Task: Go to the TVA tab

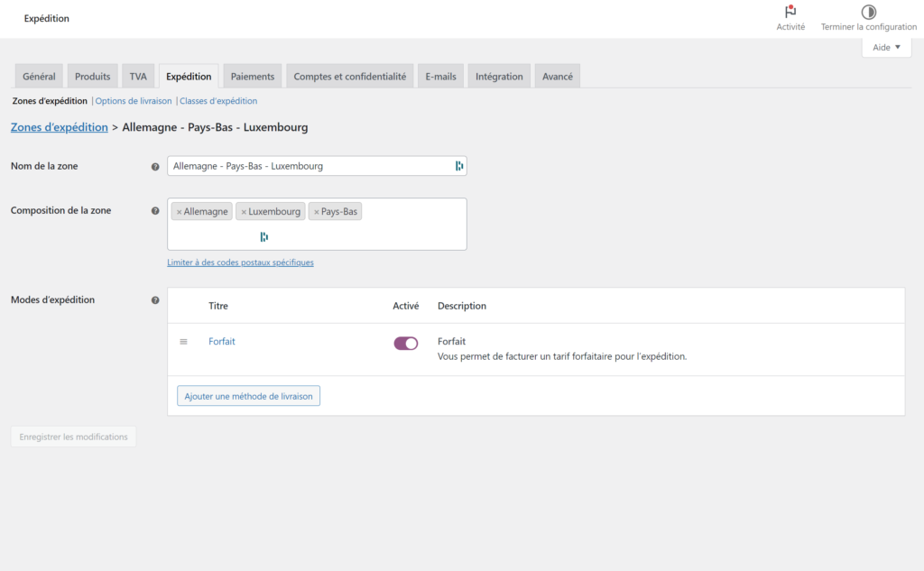Action: click(138, 76)
